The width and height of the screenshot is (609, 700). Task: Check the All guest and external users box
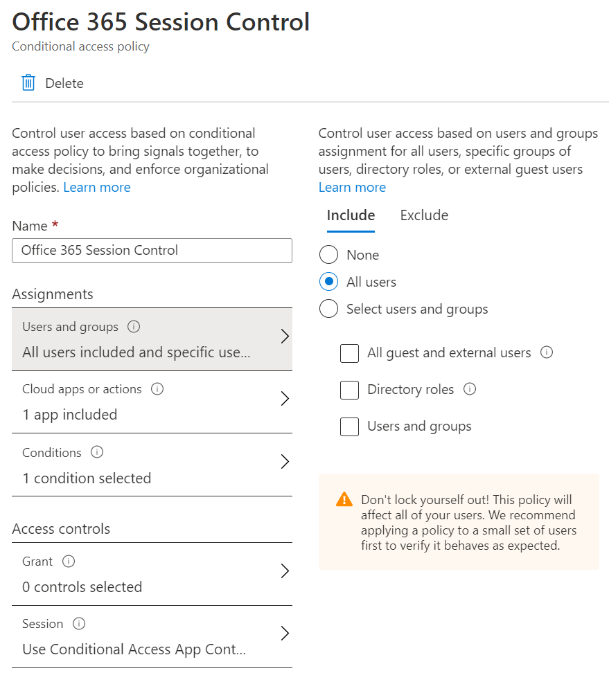349,353
